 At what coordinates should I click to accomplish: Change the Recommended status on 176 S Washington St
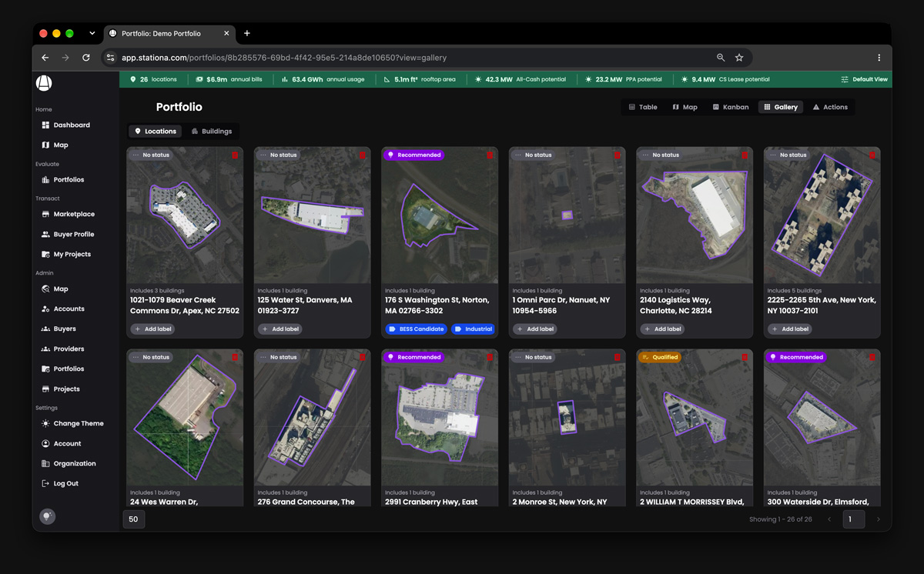413,155
